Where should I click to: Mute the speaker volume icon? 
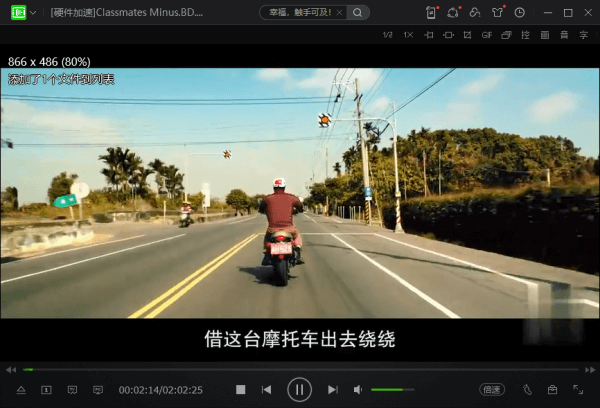(x=358, y=390)
